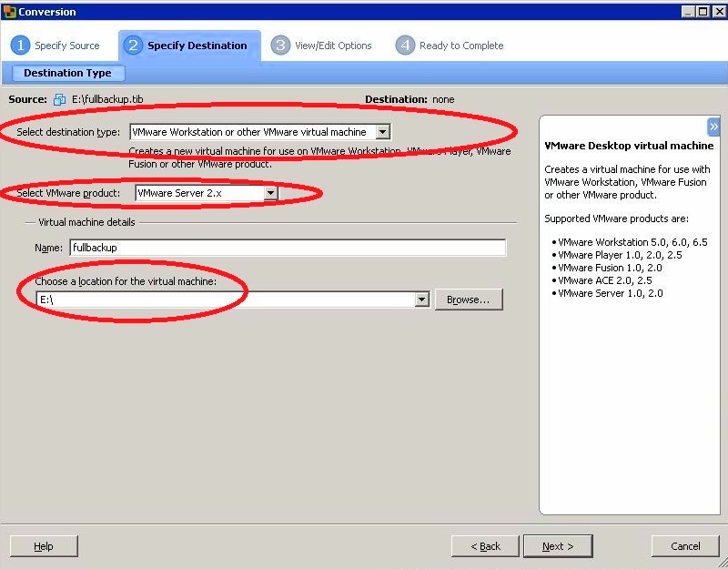Click the source backup file icon

[59, 99]
